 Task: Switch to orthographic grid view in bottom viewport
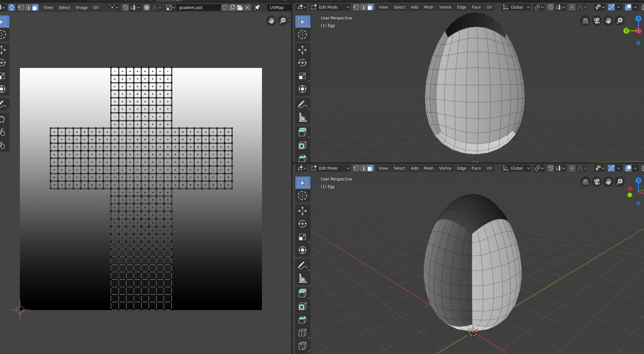click(x=585, y=182)
